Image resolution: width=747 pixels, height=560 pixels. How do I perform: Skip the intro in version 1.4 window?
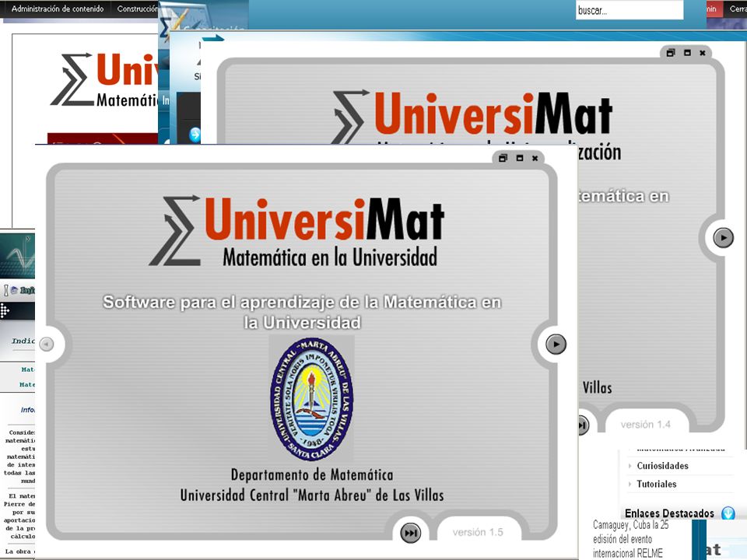(583, 425)
